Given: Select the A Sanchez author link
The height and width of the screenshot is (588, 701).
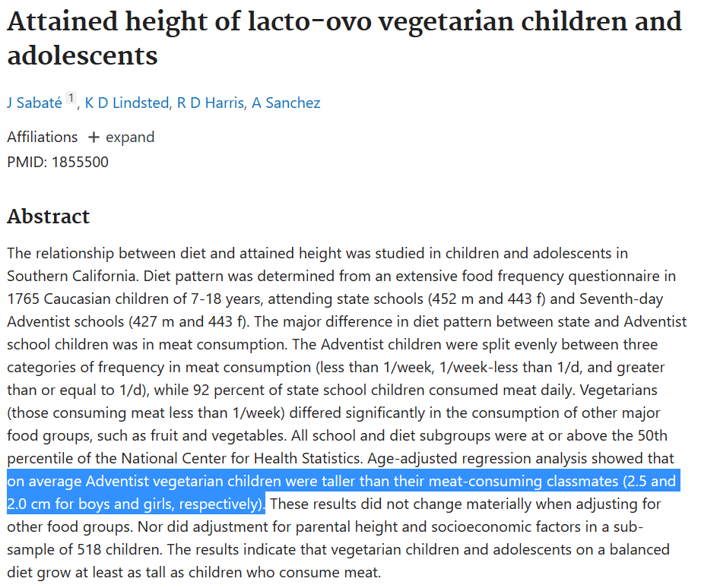Looking at the screenshot, I should pyautogui.click(x=287, y=103).
